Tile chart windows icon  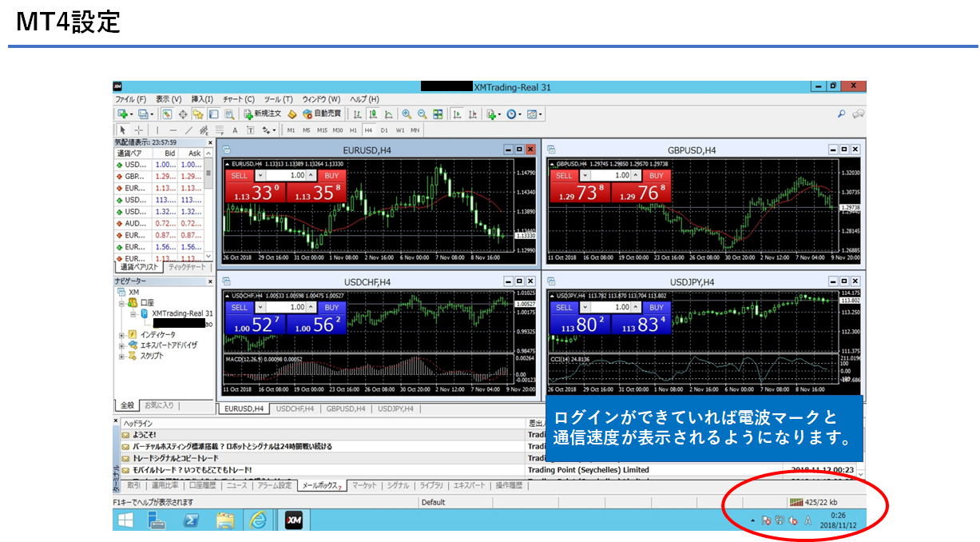tap(438, 114)
